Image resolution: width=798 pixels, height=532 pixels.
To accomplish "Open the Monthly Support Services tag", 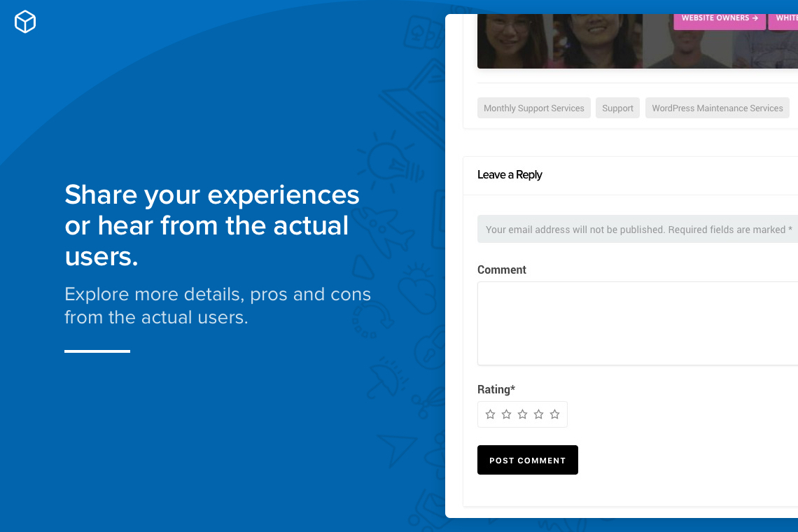I will pos(533,108).
